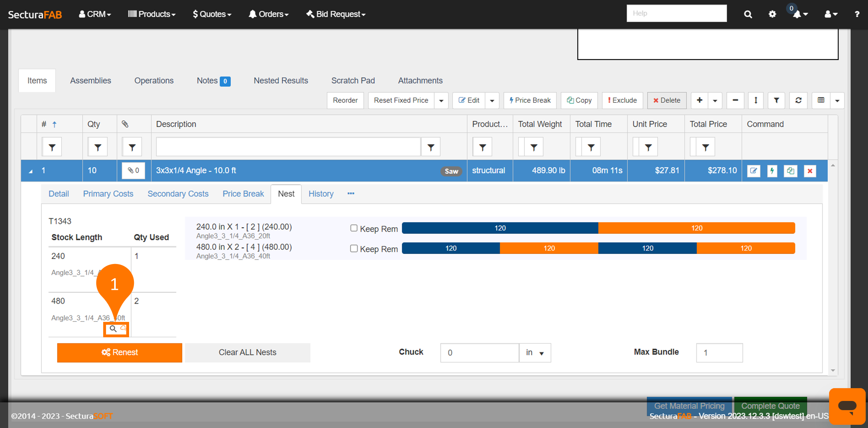Screen dimensions: 868x428
Task: Open the Primary Costs sub-tab
Action: point(108,194)
